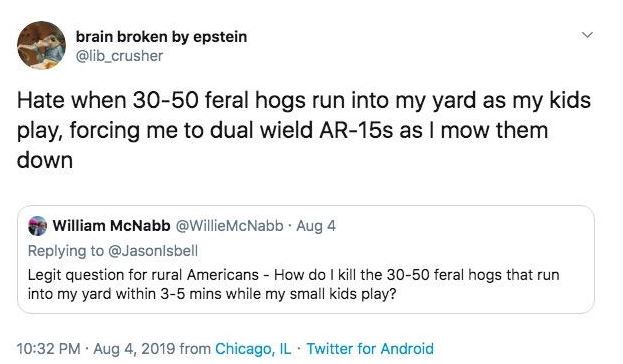Open the Twitter for Android source link
This screenshot has width=623, height=364.
pos(370,349)
